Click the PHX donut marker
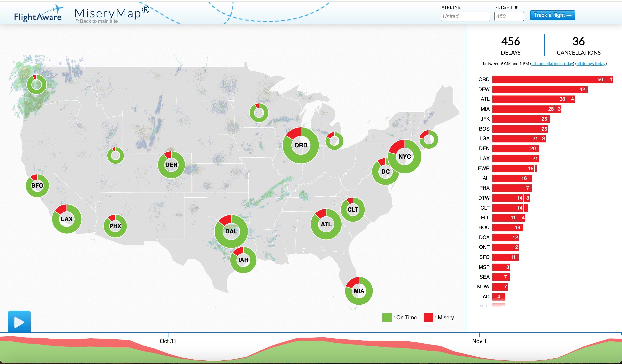622x364 pixels. 115,226
